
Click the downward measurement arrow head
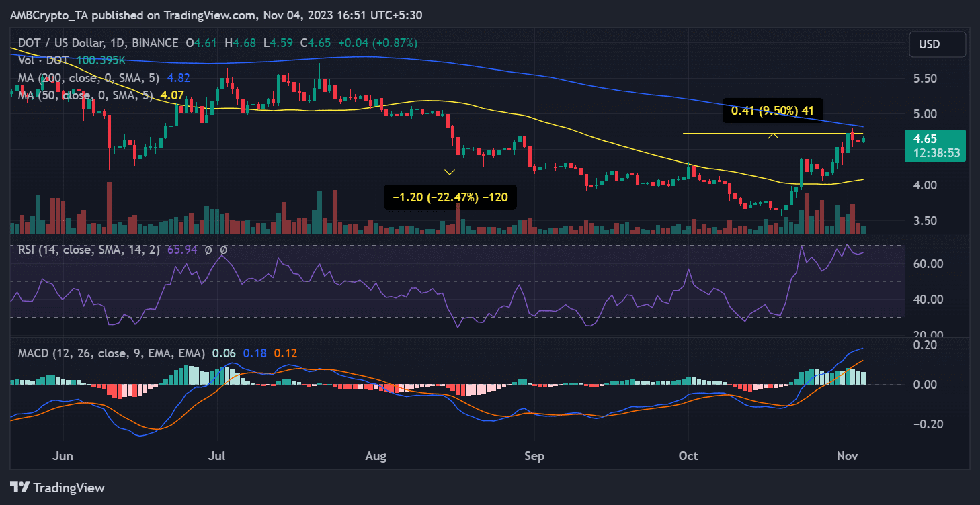click(x=450, y=172)
